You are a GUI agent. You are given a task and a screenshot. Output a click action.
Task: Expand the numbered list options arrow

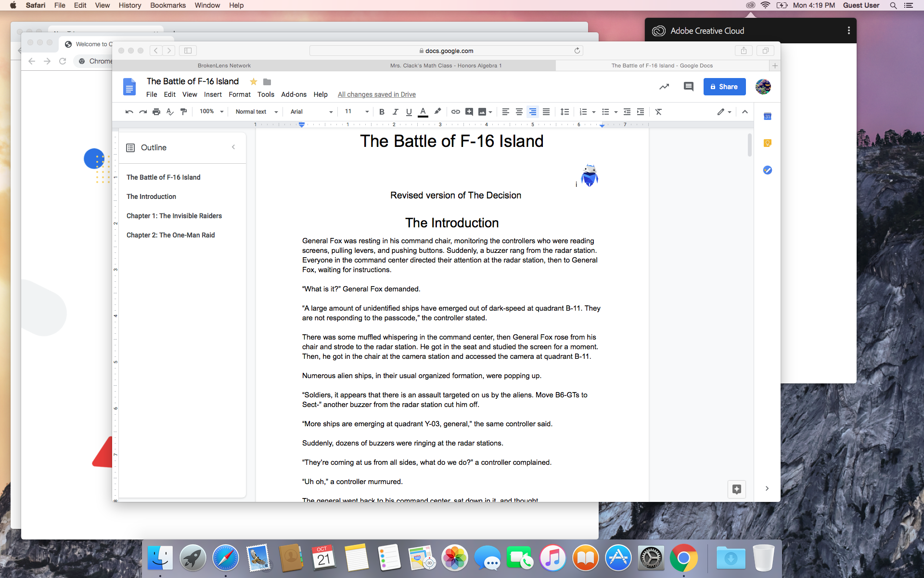[594, 112]
